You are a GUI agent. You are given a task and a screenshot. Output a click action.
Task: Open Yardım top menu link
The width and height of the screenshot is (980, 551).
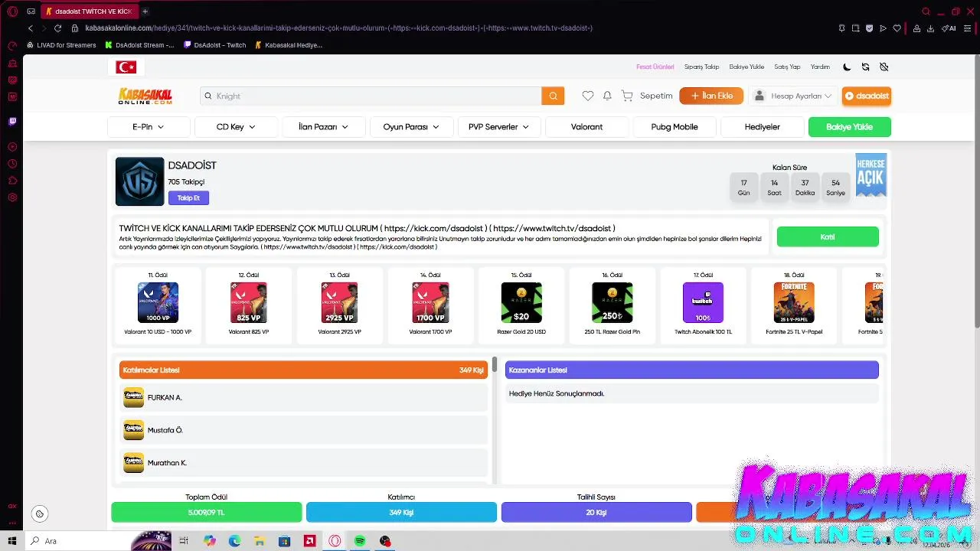820,67
